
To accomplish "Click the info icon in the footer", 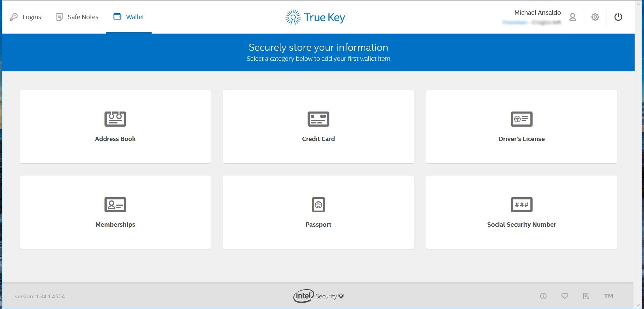I will click(543, 296).
